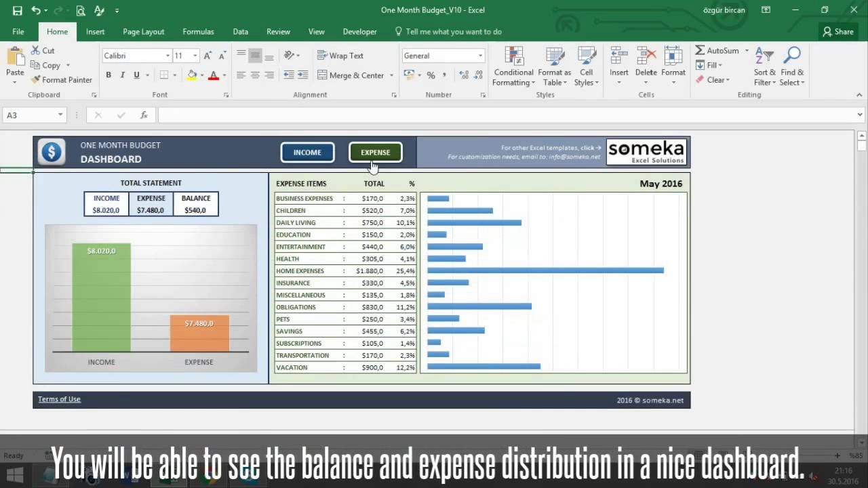Click the someka Excel Solutions logo
868x488 pixels.
646,152
